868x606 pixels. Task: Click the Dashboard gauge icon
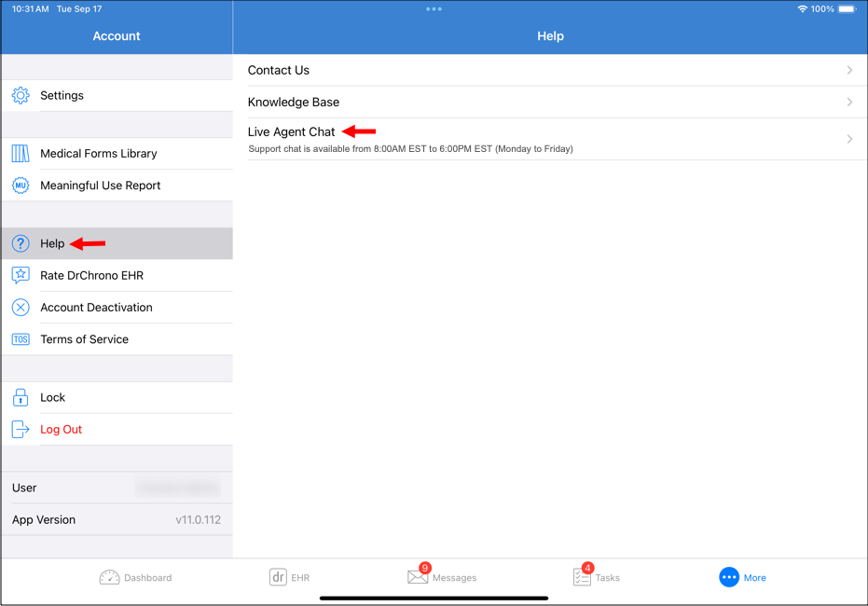pyautogui.click(x=109, y=577)
